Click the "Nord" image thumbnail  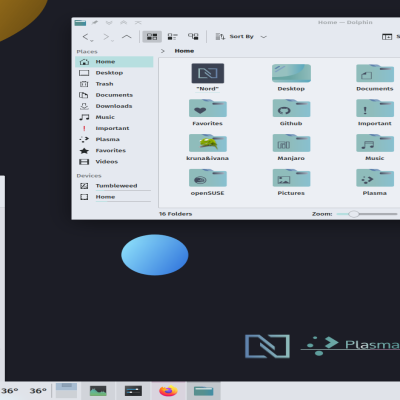[x=208, y=73]
